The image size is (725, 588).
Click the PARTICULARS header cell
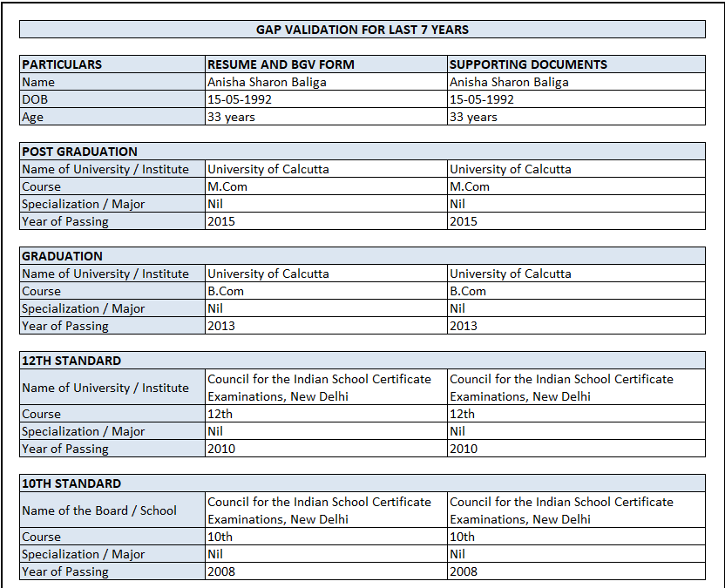112,64
